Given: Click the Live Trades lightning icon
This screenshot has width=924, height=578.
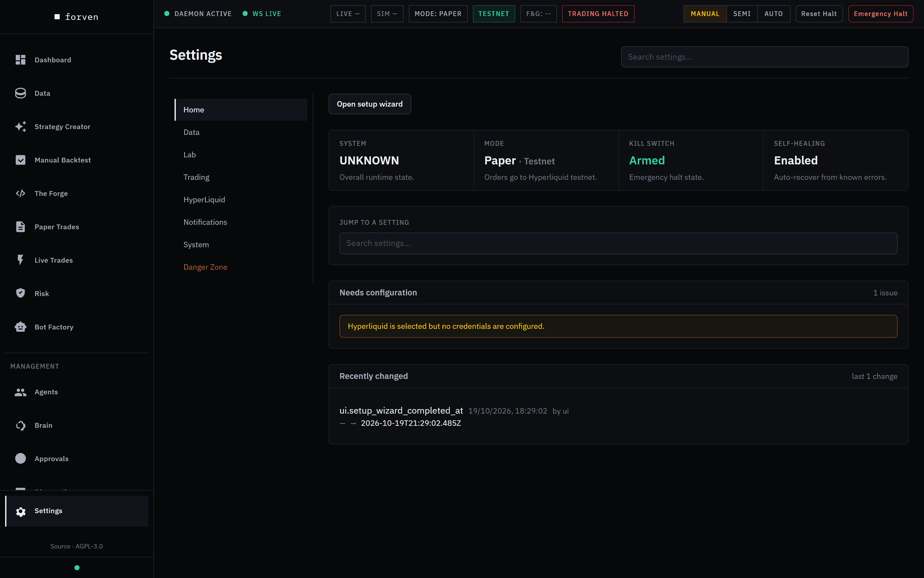Looking at the screenshot, I should [21, 260].
